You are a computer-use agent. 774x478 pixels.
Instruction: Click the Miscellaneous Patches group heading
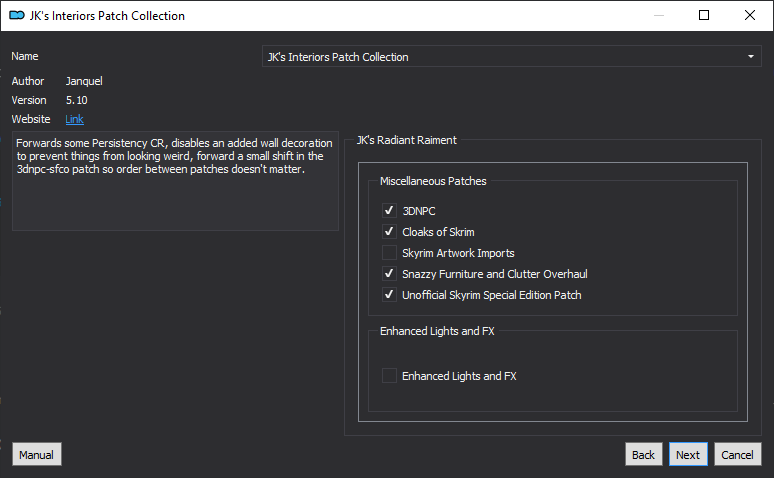[433, 181]
